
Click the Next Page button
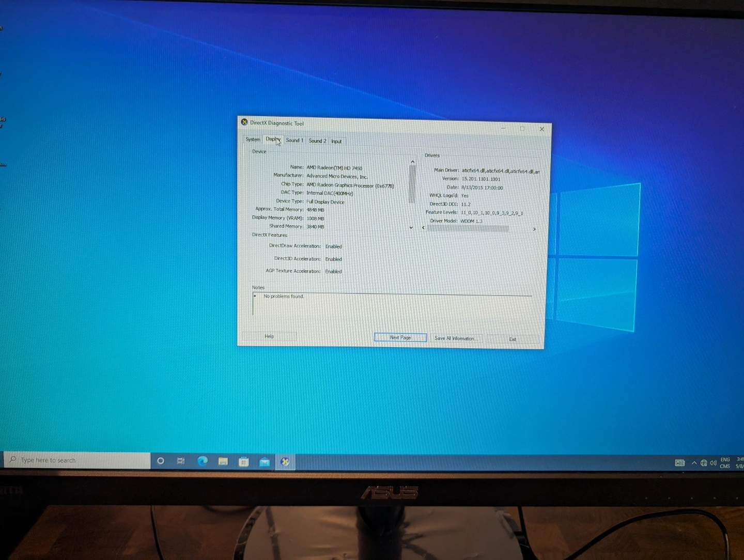400,337
